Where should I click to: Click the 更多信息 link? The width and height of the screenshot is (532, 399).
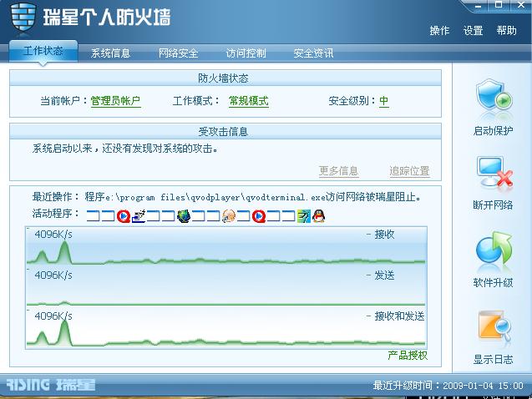click(338, 171)
